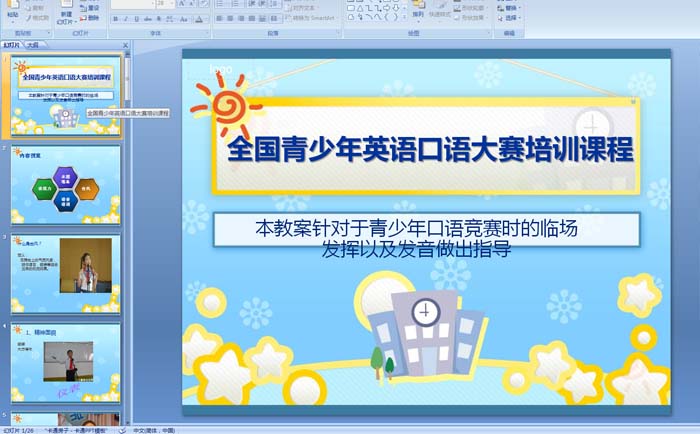Select the Down Arrow shape
This screenshot has height=434, width=700.
click(396, 8)
